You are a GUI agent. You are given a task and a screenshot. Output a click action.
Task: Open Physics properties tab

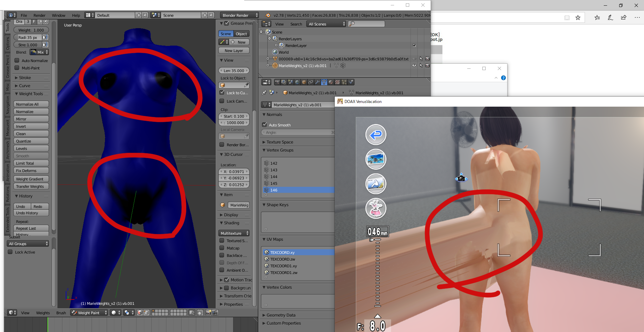coord(351,82)
